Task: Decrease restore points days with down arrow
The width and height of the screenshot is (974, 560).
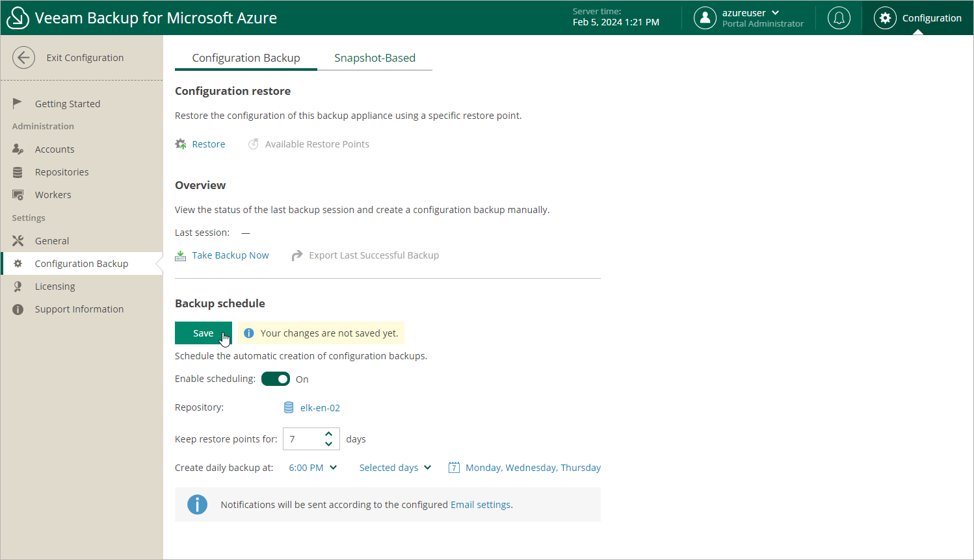Action: [329, 444]
